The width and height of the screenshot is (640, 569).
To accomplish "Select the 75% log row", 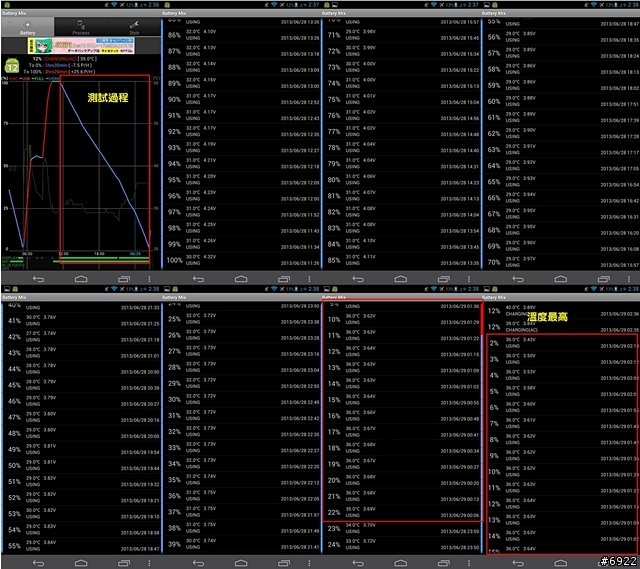I will point(402,99).
